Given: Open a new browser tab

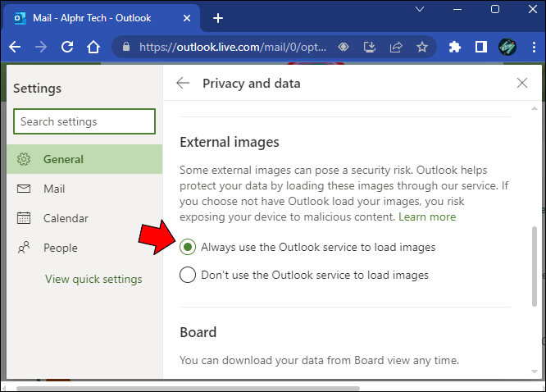Looking at the screenshot, I should (x=218, y=18).
